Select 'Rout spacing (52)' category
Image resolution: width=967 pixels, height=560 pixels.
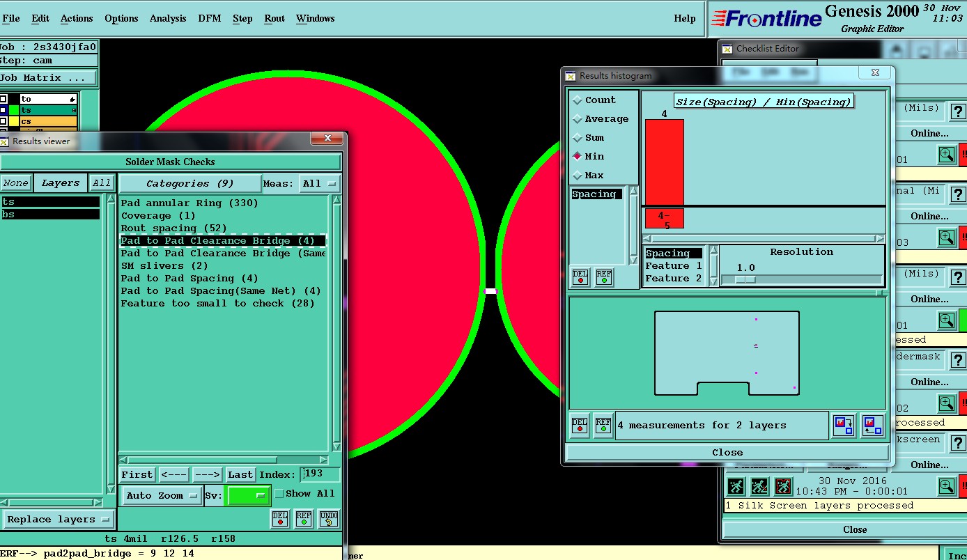174,228
